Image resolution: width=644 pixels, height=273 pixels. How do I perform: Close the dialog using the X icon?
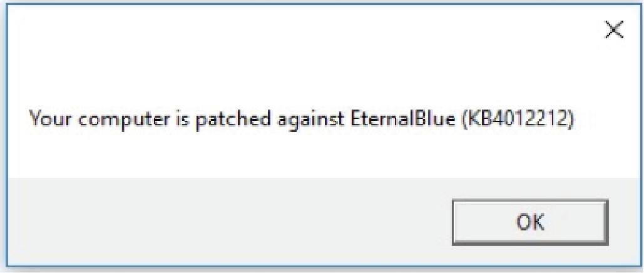point(614,31)
